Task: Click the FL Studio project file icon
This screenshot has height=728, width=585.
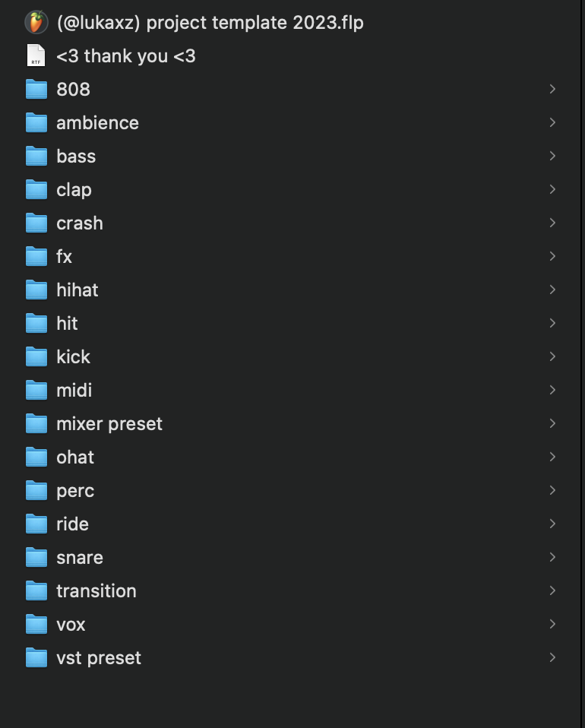Action: click(36, 23)
